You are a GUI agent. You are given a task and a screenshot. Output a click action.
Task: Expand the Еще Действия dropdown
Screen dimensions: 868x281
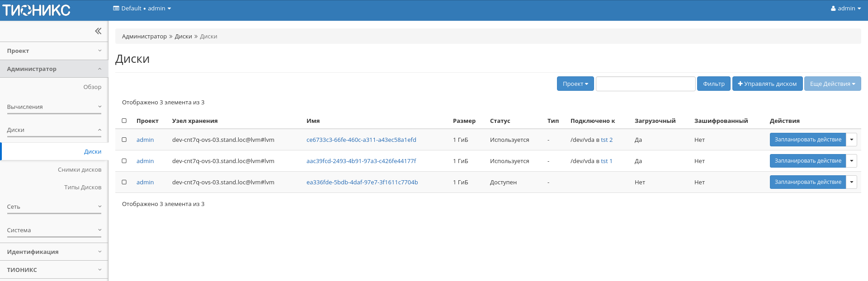coord(832,84)
